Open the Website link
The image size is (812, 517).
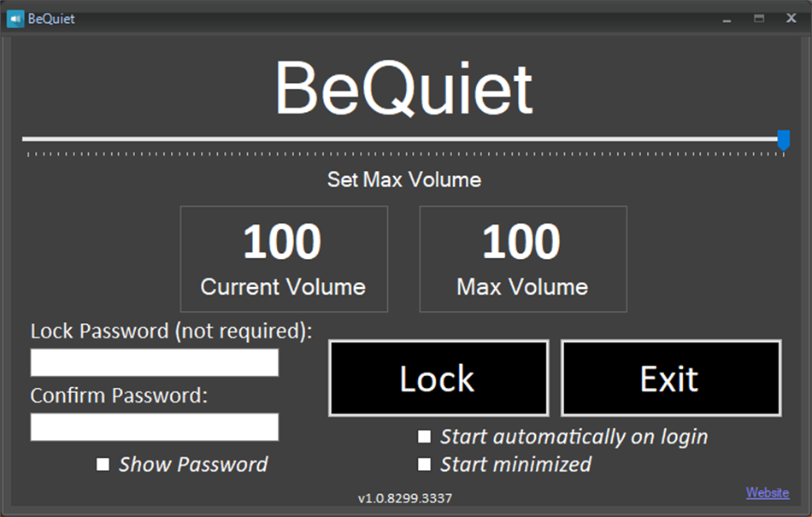coord(767,492)
